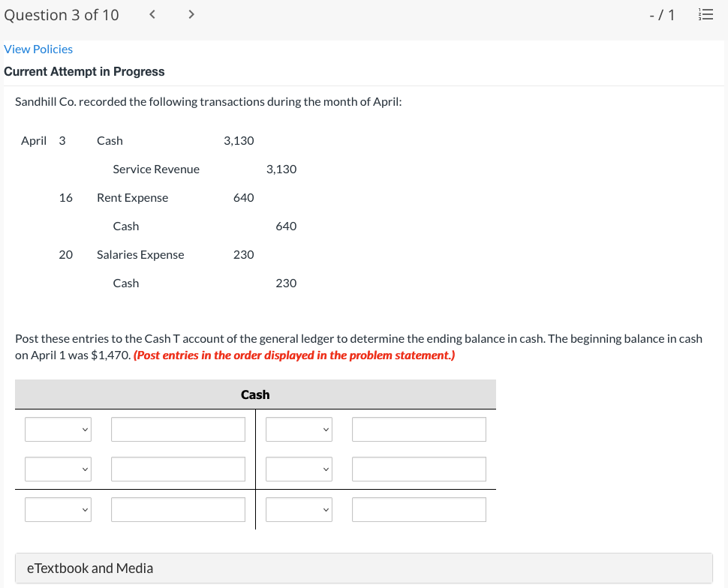Click the 230 credit to Cash
Screen dimensions: 728x588
pyautogui.click(x=286, y=283)
